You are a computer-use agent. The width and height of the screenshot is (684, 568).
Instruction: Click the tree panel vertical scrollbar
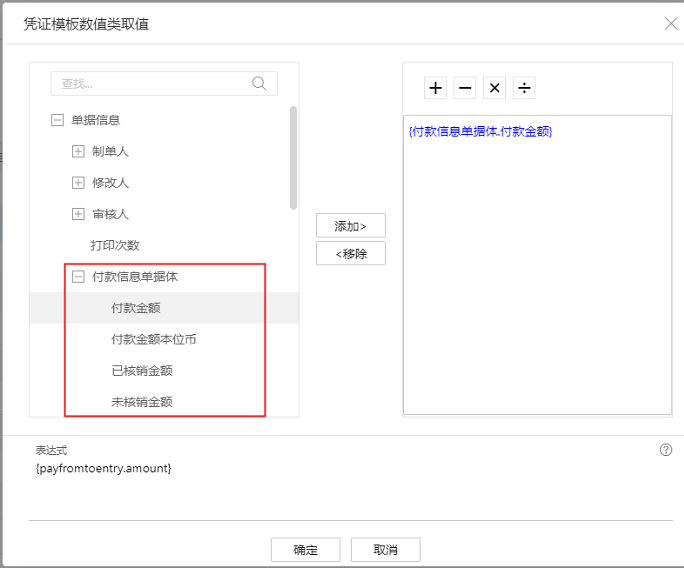[x=293, y=157]
